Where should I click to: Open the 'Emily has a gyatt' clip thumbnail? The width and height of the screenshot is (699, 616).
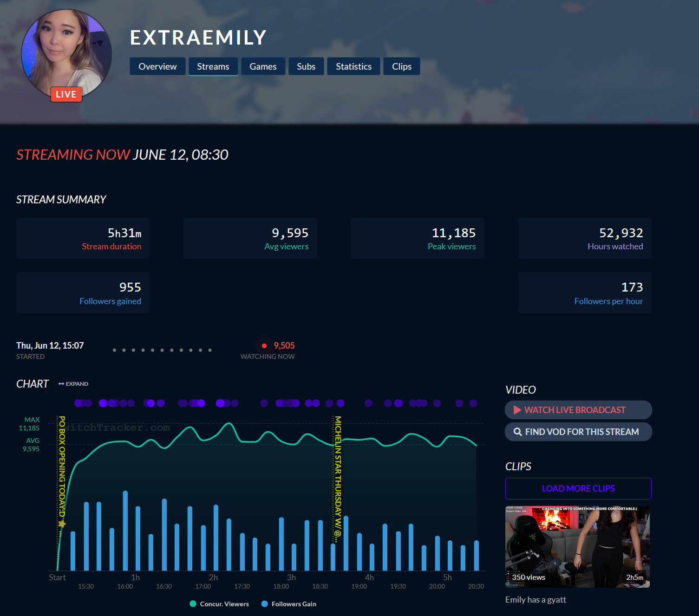point(577,546)
